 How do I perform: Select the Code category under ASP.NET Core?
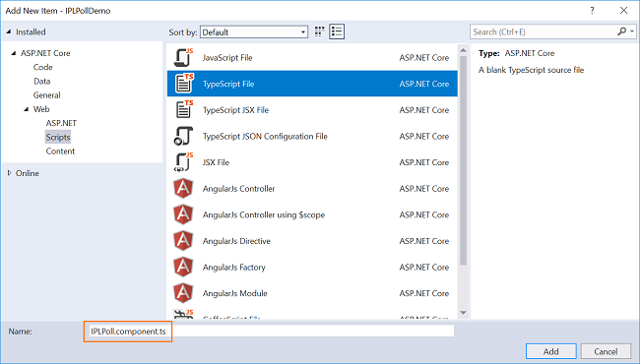click(43, 67)
